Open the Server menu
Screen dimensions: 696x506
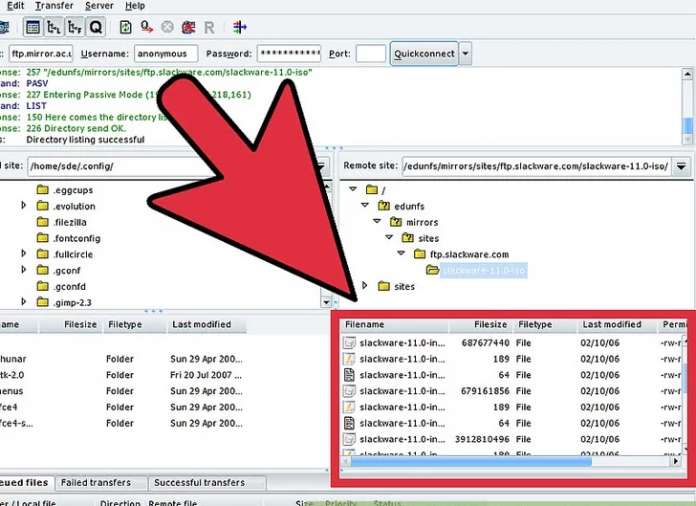99,6
